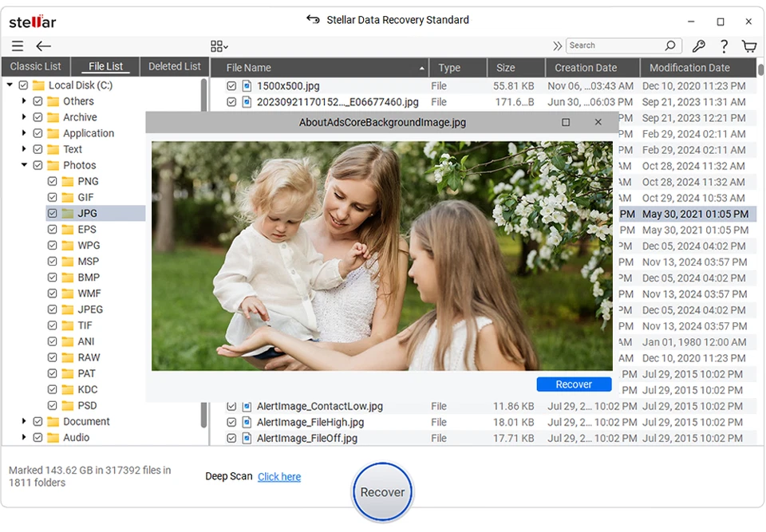Open the activation key icon
Screen dimensions: 766x532
(697, 45)
